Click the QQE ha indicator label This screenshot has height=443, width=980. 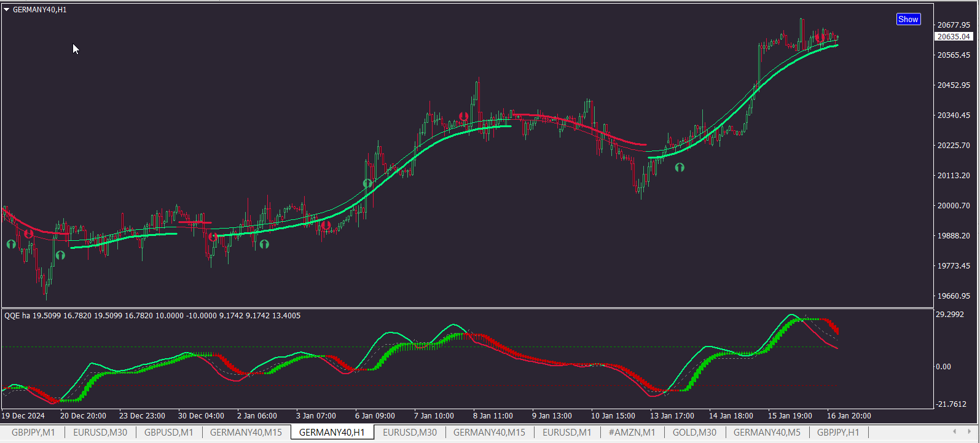pyautogui.click(x=17, y=315)
